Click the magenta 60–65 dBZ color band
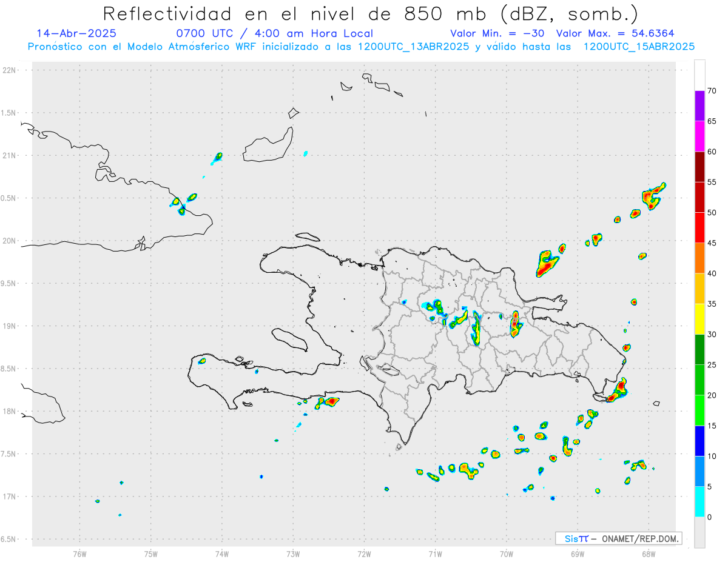728x562 pixels. [x=699, y=136]
